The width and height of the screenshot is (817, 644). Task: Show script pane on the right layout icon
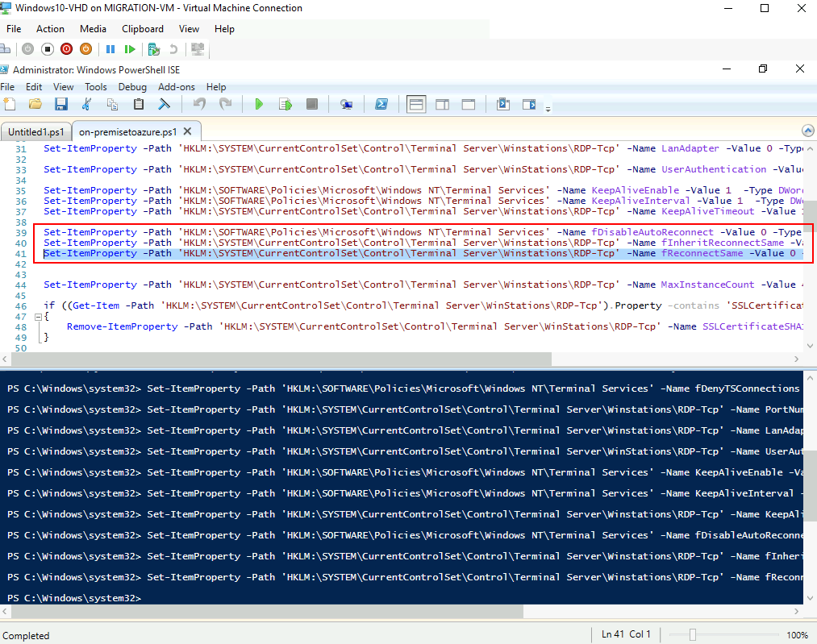click(x=442, y=104)
